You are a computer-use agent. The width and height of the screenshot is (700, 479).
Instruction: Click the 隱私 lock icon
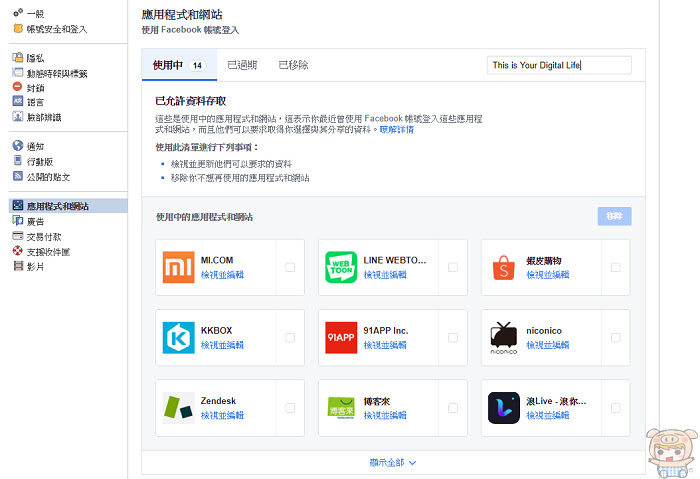pyautogui.click(x=18, y=57)
